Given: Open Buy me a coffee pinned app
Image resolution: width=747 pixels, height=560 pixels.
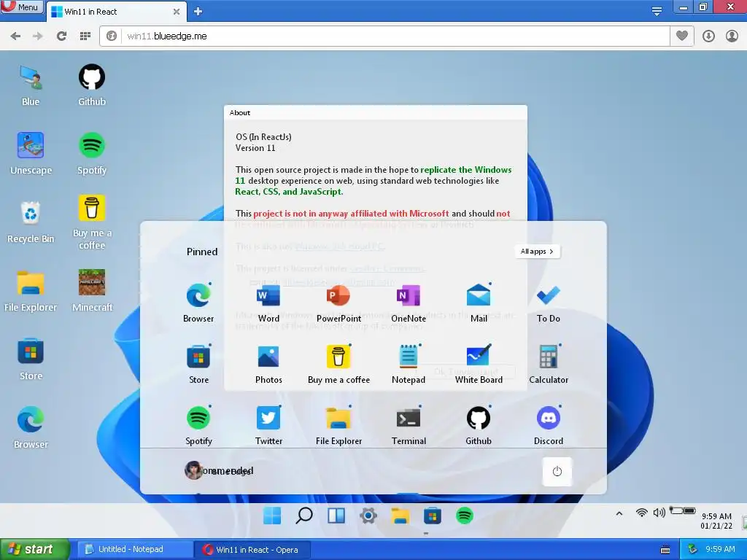Looking at the screenshot, I should click(338, 365).
